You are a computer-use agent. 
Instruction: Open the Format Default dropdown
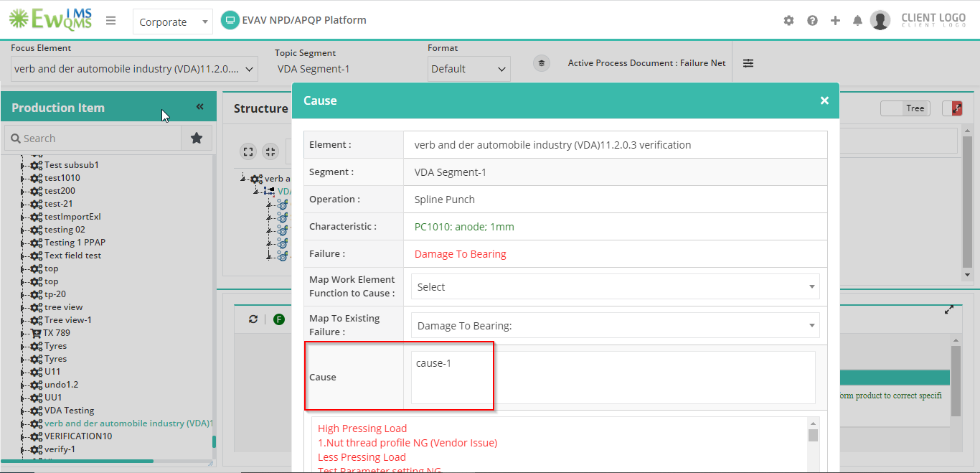pos(469,69)
